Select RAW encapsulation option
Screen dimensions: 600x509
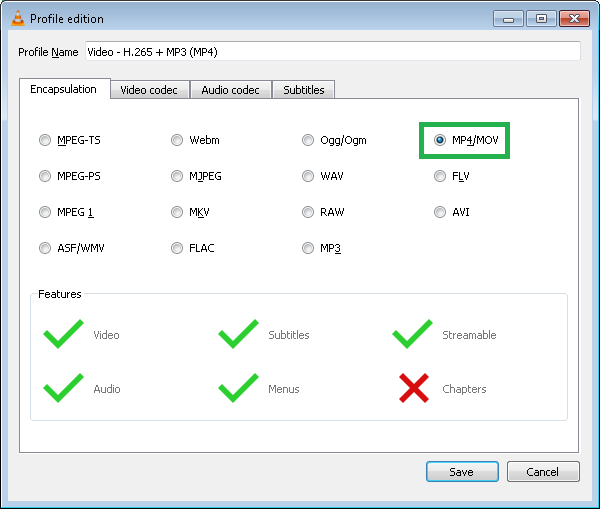pyautogui.click(x=308, y=212)
